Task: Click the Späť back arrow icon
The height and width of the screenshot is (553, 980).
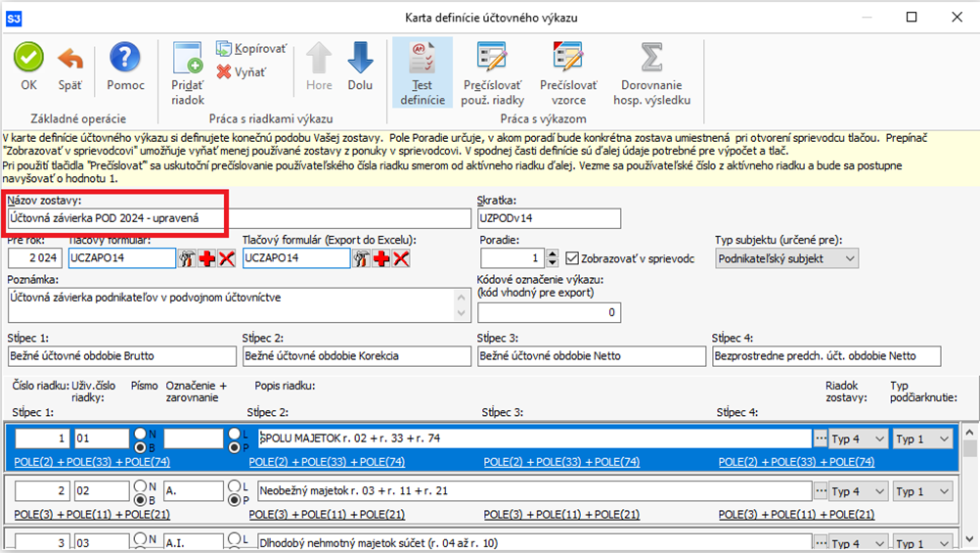Action: [69, 68]
